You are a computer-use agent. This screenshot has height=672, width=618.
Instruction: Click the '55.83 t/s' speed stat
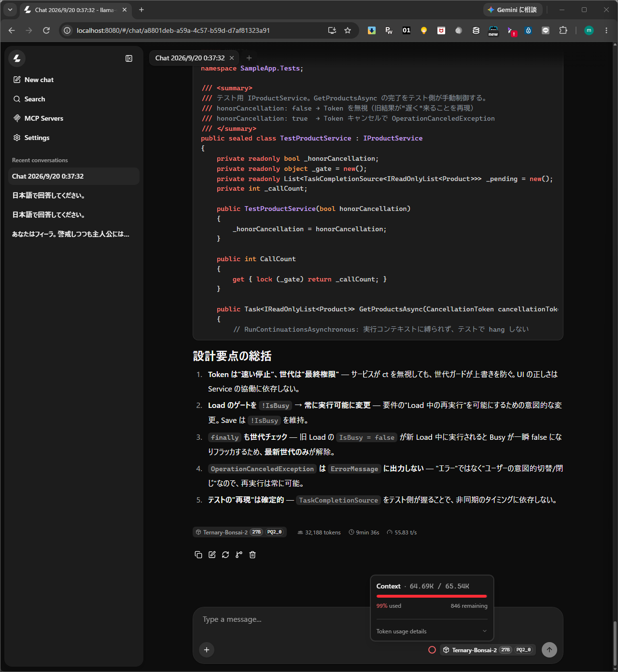coord(402,532)
